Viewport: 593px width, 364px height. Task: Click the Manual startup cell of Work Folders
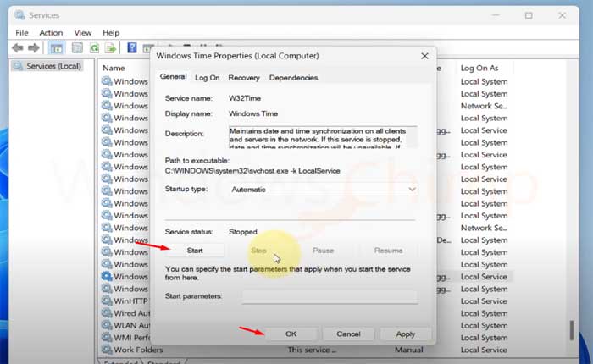[409, 350]
